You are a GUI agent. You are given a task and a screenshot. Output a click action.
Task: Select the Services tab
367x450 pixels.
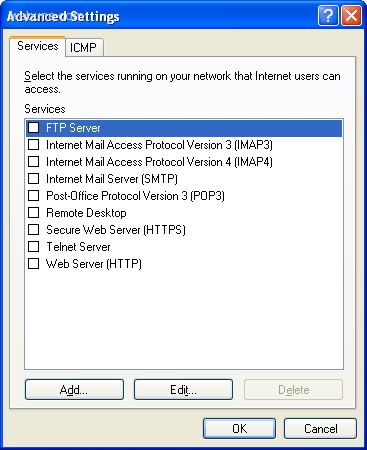38,46
